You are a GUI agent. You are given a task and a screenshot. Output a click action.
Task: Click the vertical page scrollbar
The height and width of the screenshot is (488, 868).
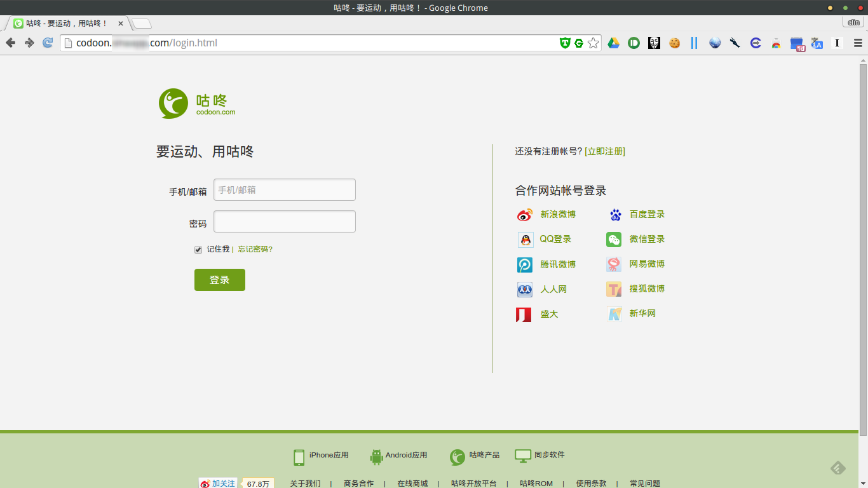[x=863, y=249]
